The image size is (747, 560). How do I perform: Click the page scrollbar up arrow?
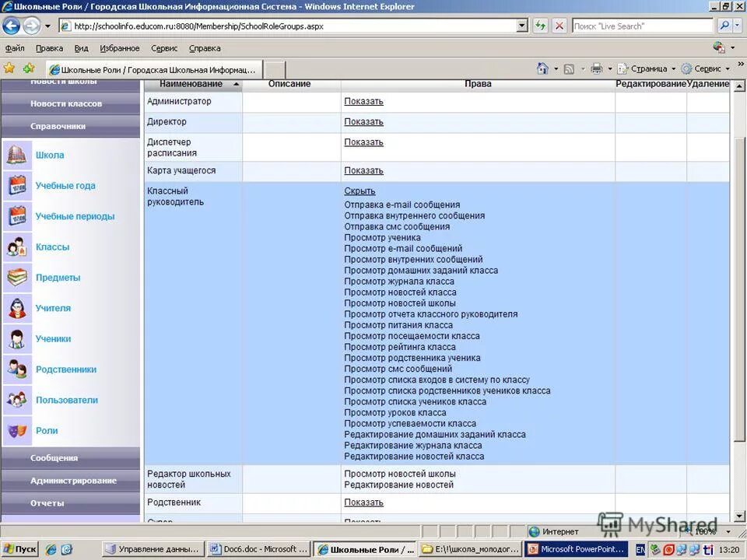[739, 86]
